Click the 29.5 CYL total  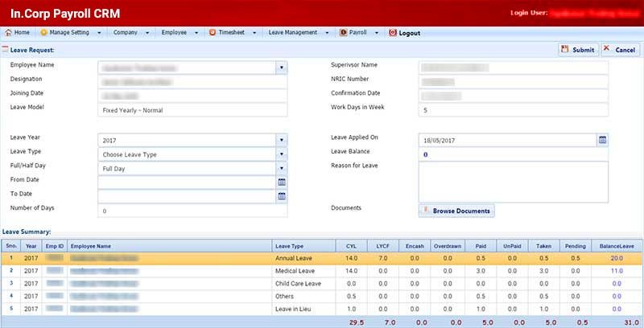(357, 322)
